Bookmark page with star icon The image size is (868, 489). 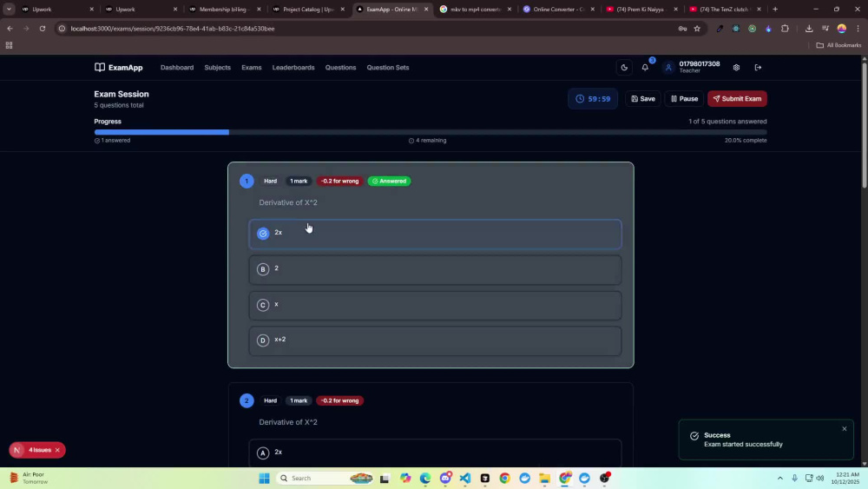(x=697, y=29)
